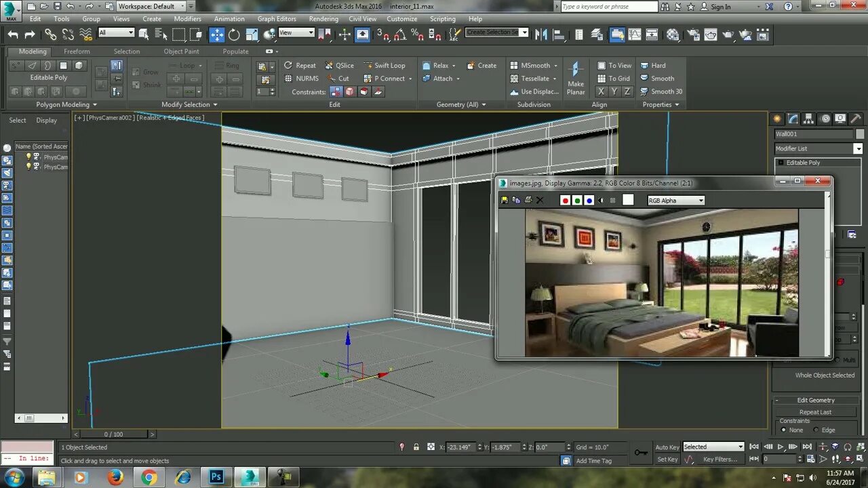Click the Key Filters button
This screenshot has width=868, height=488.
720,460
